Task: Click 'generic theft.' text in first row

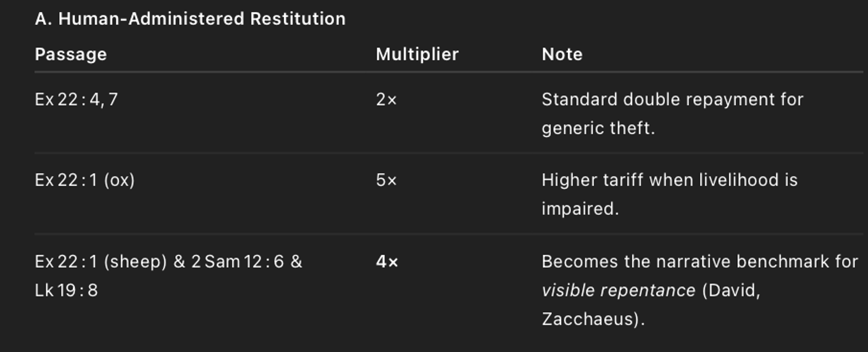Action: click(598, 128)
